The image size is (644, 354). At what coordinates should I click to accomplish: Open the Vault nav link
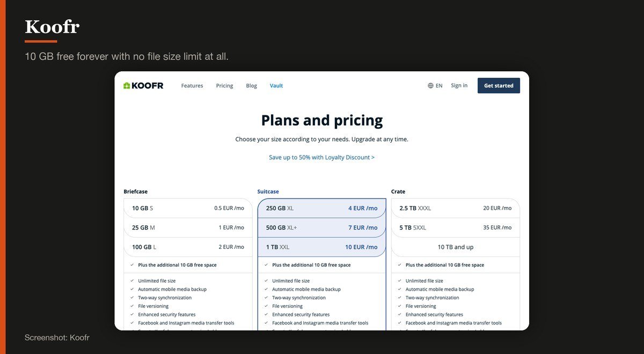[276, 86]
